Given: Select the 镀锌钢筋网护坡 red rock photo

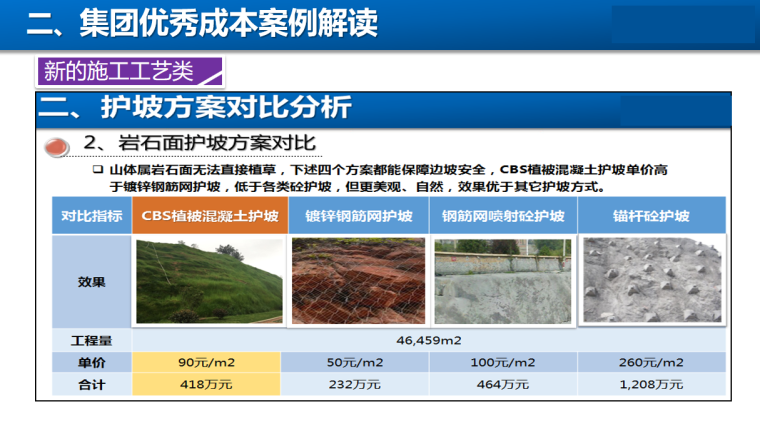Looking at the screenshot, I should [x=360, y=280].
